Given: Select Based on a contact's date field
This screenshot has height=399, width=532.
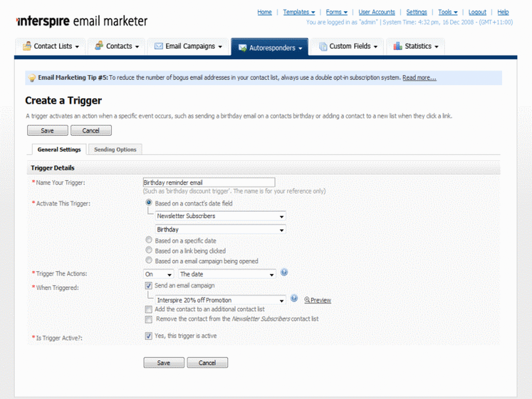Looking at the screenshot, I should point(149,203).
